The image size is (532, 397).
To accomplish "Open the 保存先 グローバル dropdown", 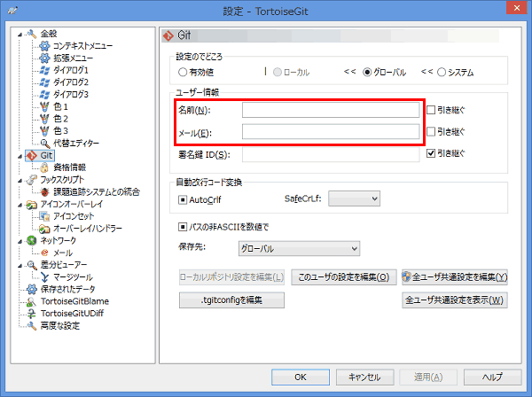I will [x=299, y=248].
